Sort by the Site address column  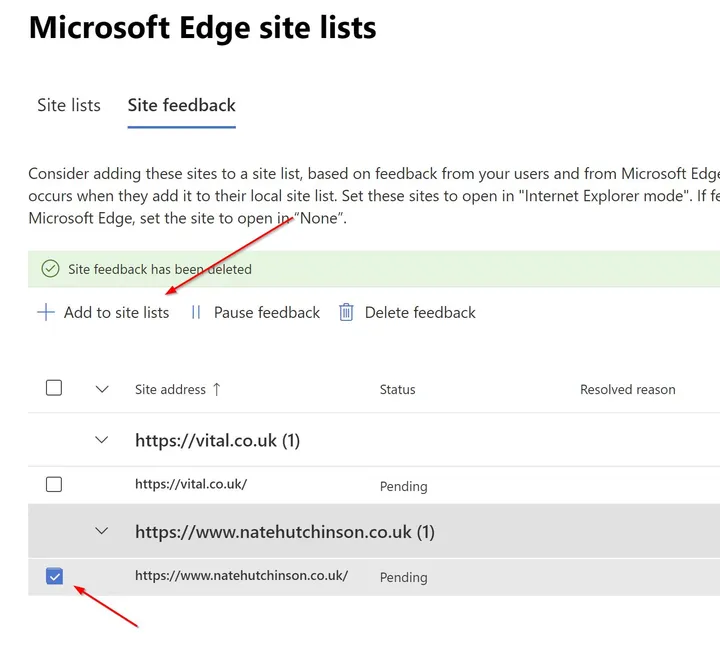point(170,389)
